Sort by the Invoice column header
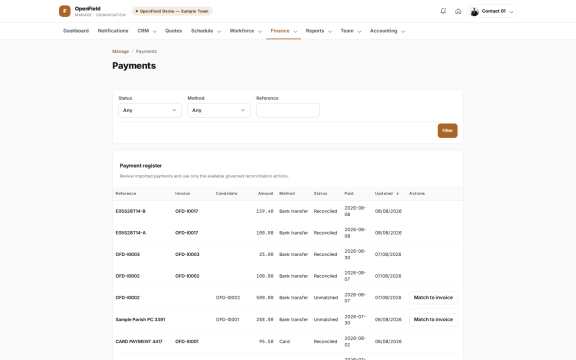The height and width of the screenshot is (360, 576). click(x=183, y=194)
